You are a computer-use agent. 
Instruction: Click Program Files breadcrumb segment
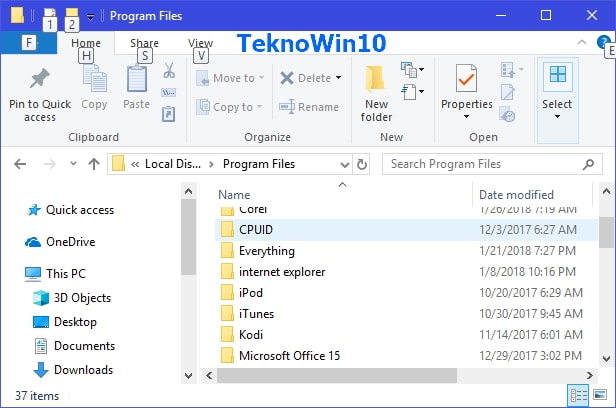click(x=258, y=164)
